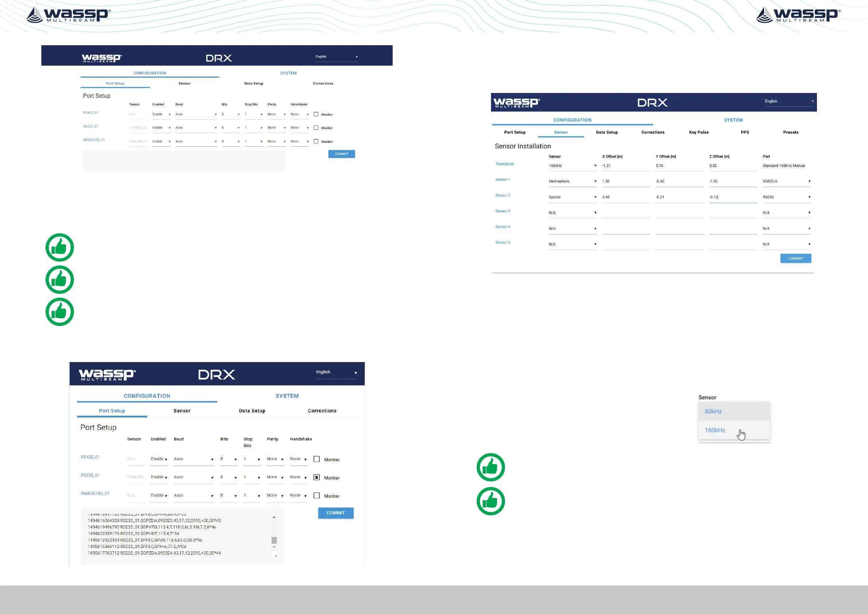
Task: Tick Monitor for NMEA0183_01 in the top panel
Action: 316,141
